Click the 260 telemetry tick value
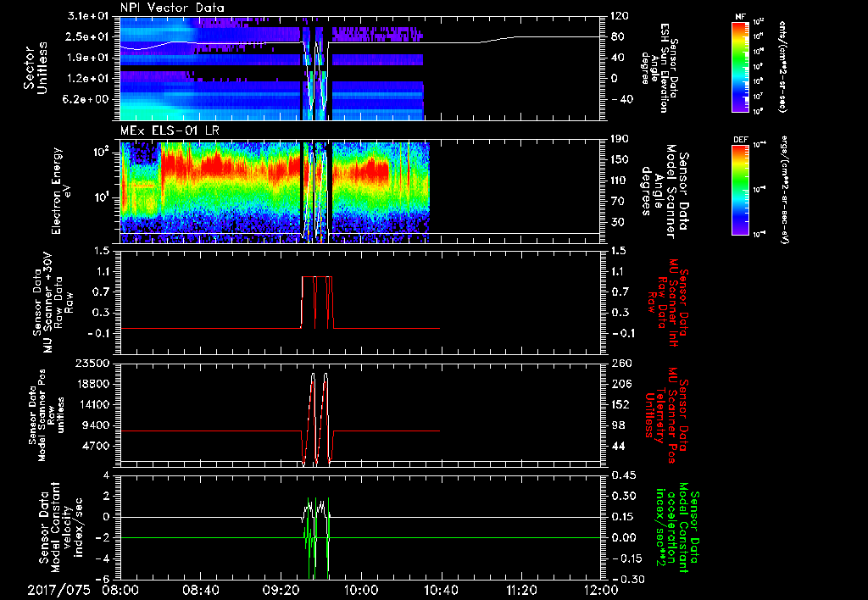The width and height of the screenshot is (868, 600). click(620, 363)
